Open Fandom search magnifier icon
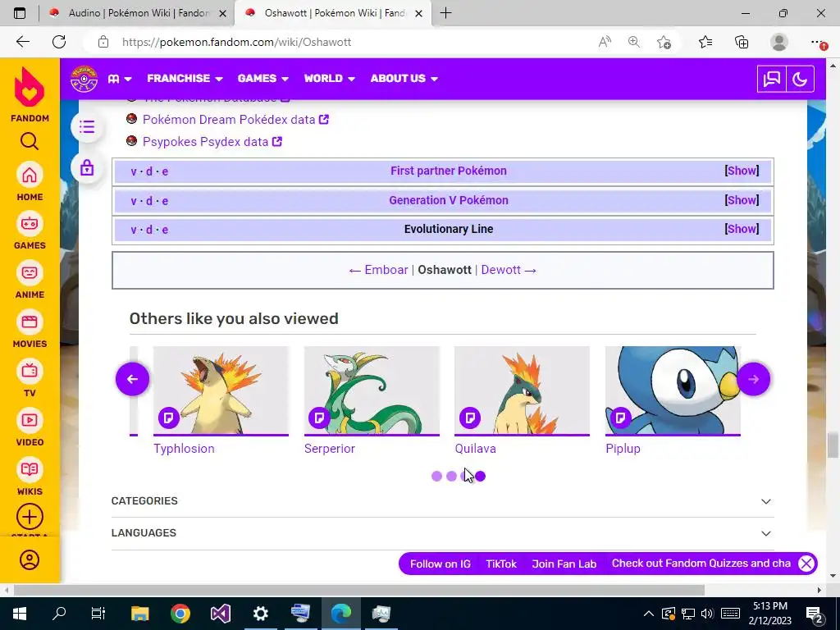This screenshot has height=630, width=840. pyautogui.click(x=30, y=141)
